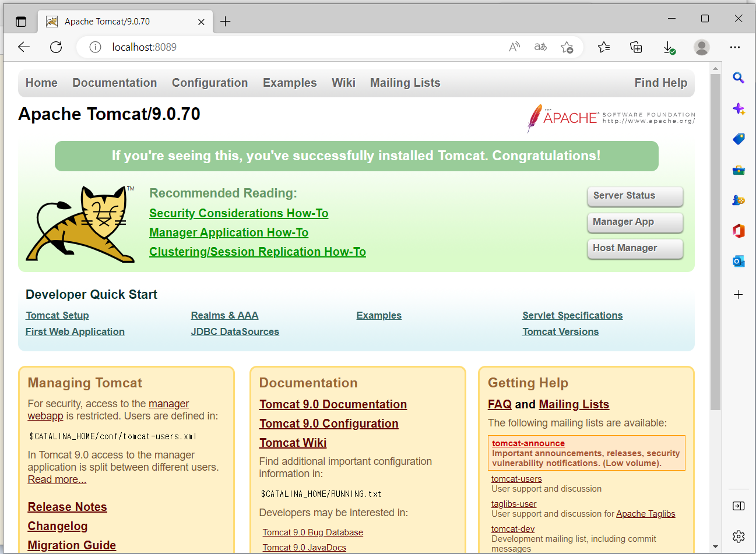Open Tomcat Versions link

tap(561, 331)
